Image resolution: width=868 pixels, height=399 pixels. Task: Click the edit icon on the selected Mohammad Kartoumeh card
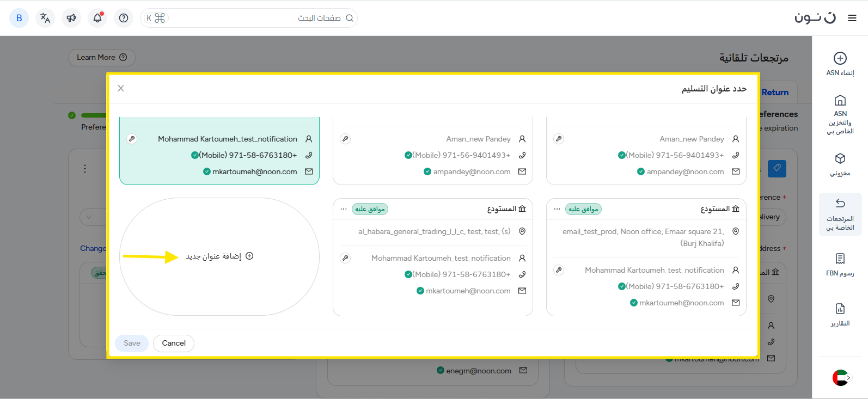tap(132, 139)
